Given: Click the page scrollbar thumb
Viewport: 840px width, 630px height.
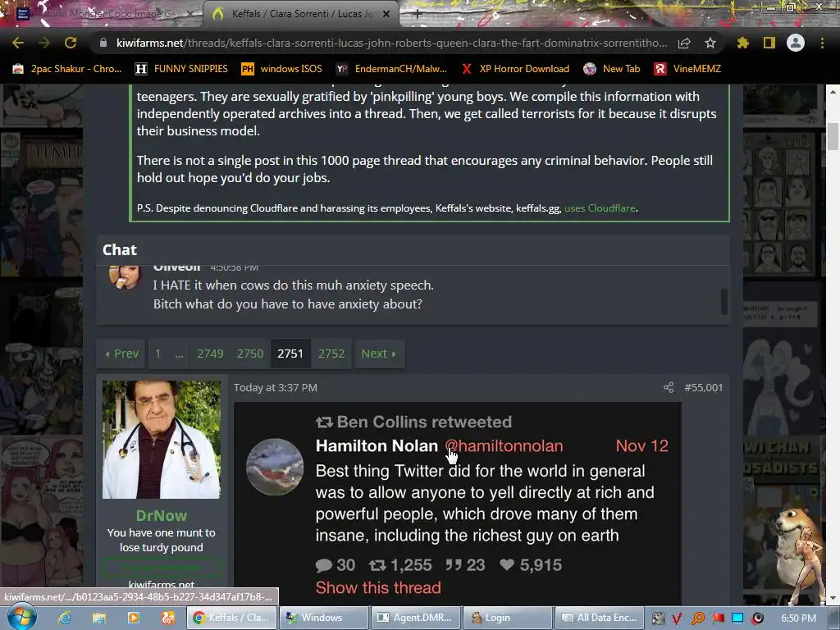Looking at the screenshot, I should tap(833, 136).
